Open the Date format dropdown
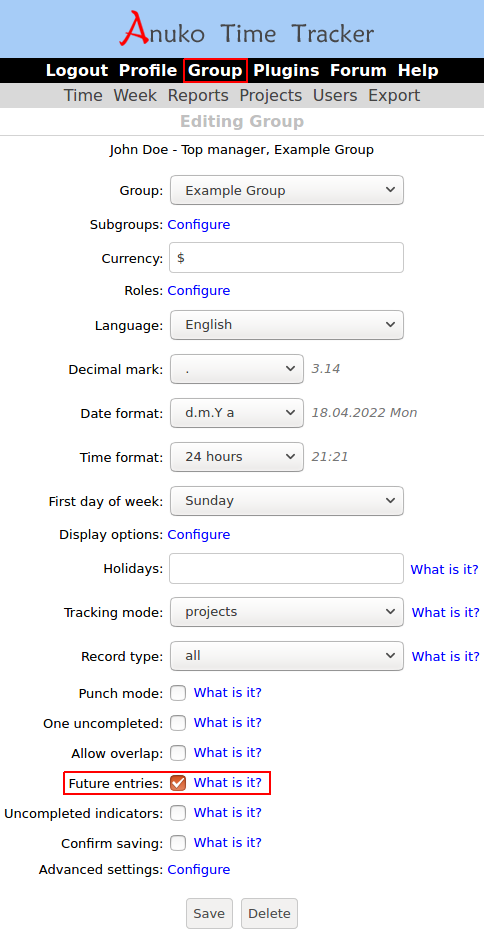The height and width of the screenshot is (938, 484). 236,413
